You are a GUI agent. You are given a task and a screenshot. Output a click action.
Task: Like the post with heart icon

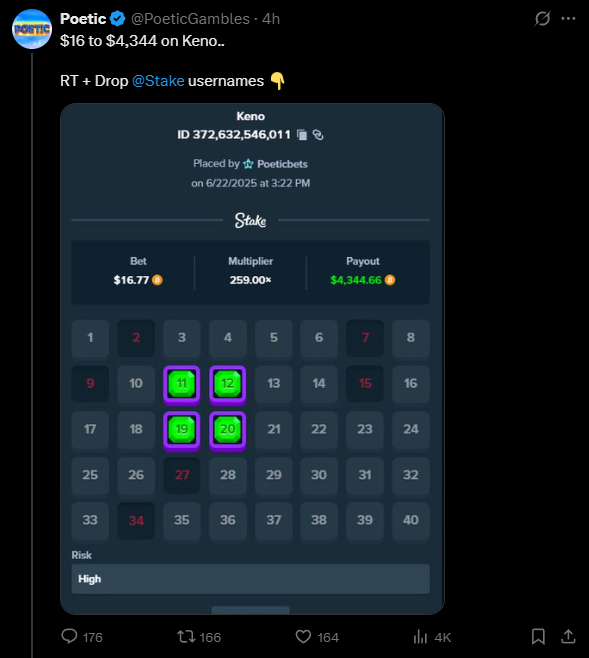click(x=303, y=637)
